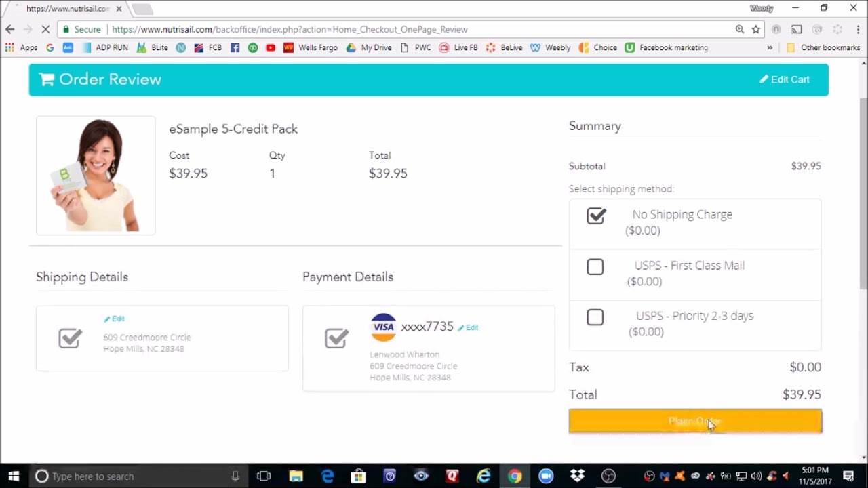This screenshot has width=868, height=488.
Task: Open a new browser tab
Action: pos(142,9)
